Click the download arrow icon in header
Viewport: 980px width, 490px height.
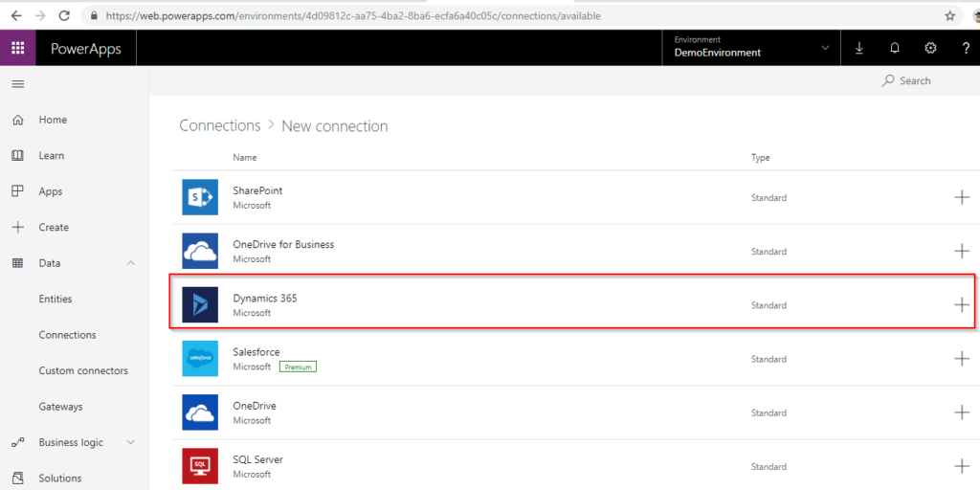tap(859, 48)
